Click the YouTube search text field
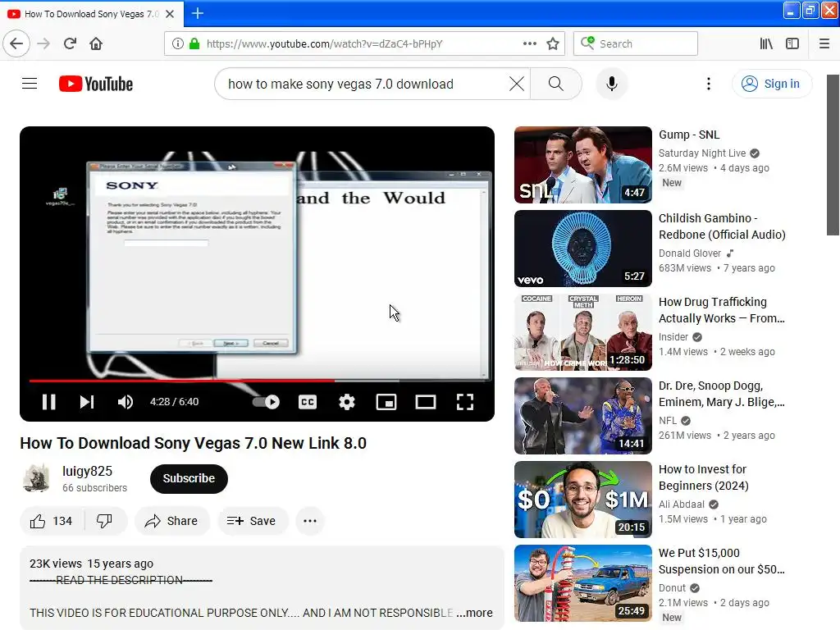This screenshot has width=840, height=630. [367, 84]
